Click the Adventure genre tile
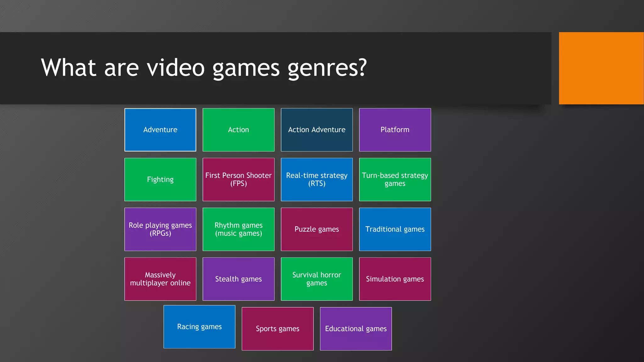 coord(160,130)
